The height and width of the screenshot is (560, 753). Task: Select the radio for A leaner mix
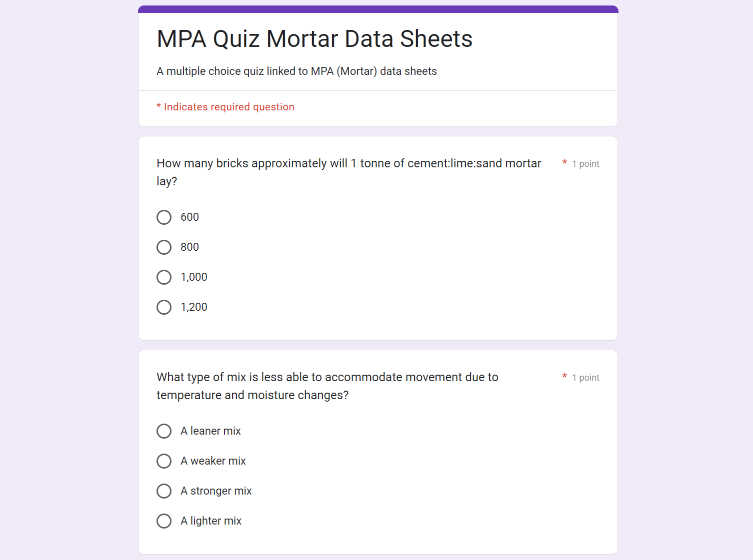tap(164, 431)
